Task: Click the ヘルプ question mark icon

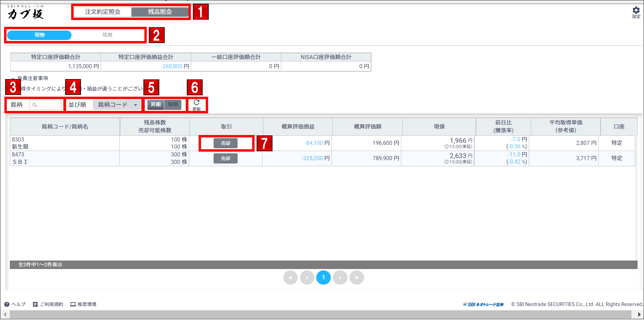Action: tap(7, 304)
